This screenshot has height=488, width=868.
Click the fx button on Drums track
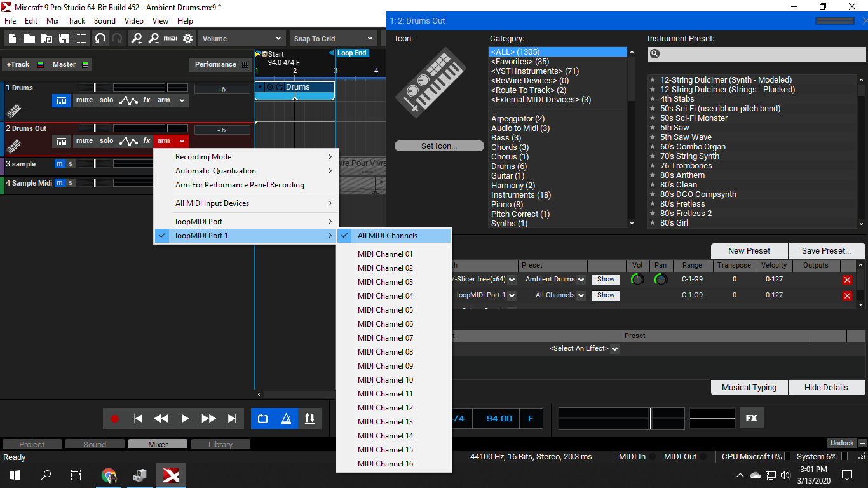tap(147, 100)
